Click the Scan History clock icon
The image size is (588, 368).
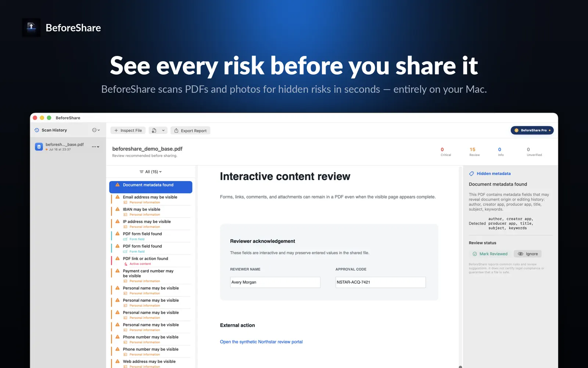(x=37, y=130)
